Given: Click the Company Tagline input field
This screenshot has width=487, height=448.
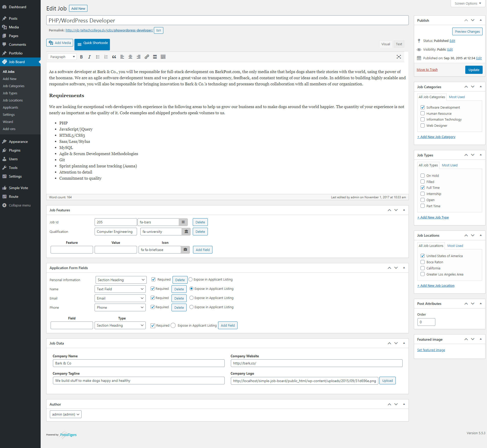Looking at the screenshot, I should (139, 381).
